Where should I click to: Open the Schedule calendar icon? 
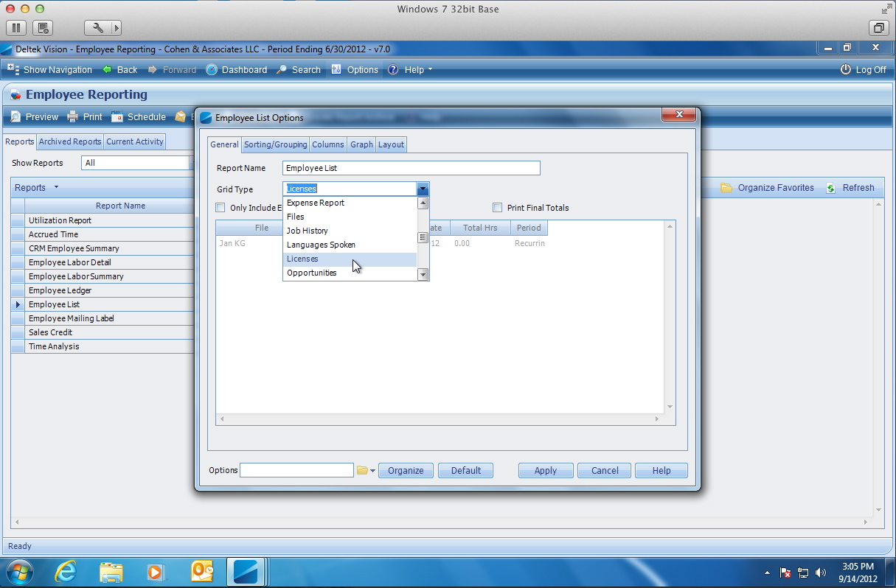117,116
